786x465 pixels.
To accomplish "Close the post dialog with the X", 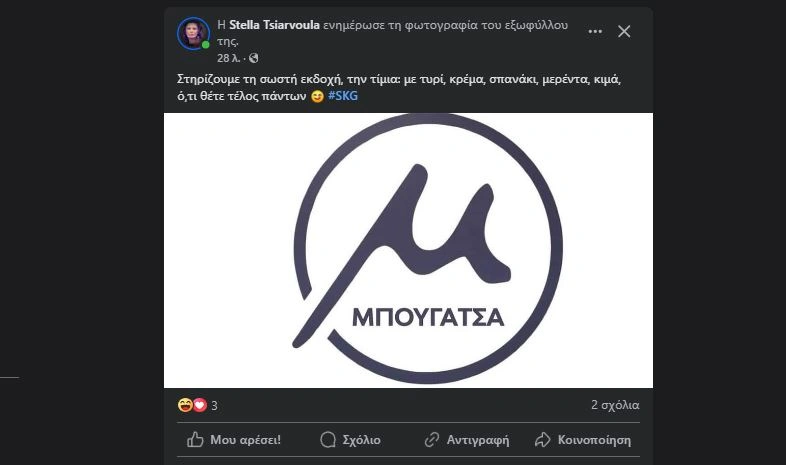I will point(624,32).
